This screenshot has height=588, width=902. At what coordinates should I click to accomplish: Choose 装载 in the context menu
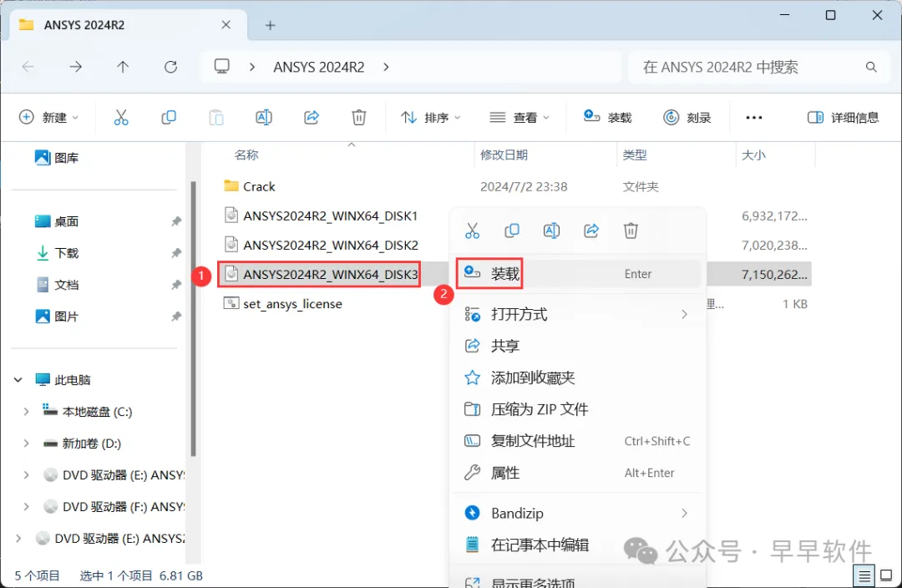click(578, 274)
